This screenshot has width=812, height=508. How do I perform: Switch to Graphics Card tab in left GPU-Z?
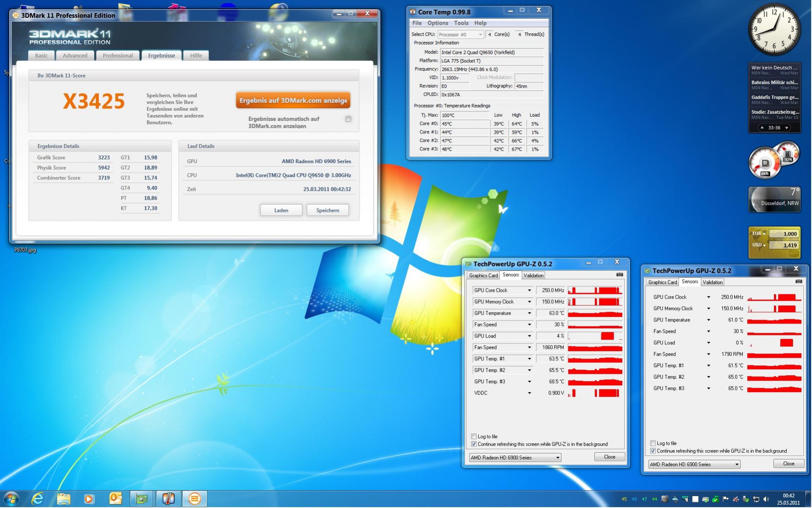point(484,275)
